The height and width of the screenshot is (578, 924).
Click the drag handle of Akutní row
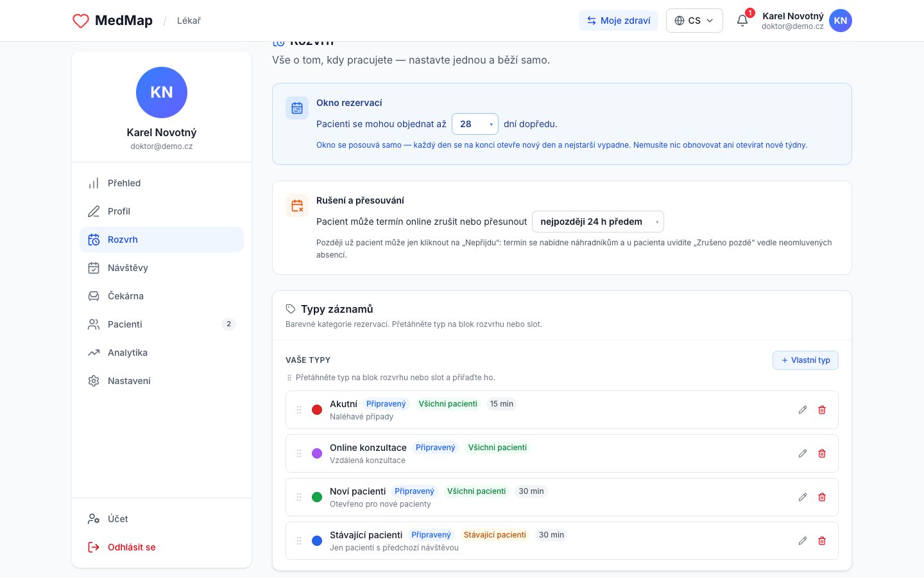click(299, 410)
